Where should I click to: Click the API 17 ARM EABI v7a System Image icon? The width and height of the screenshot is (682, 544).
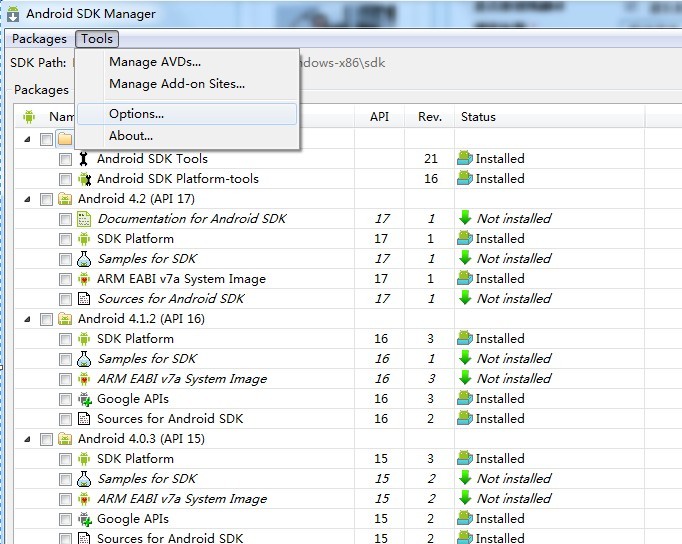coord(84,279)
